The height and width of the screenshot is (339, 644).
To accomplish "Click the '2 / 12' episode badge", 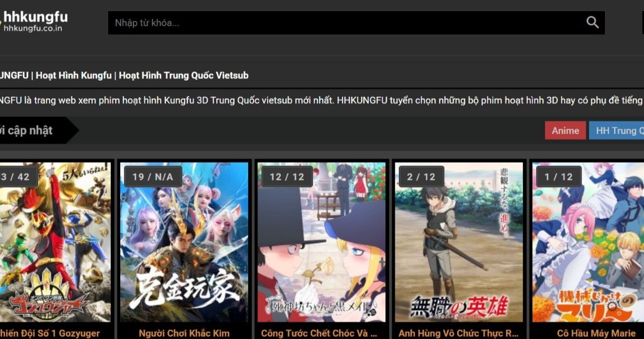I will [421, 176].
